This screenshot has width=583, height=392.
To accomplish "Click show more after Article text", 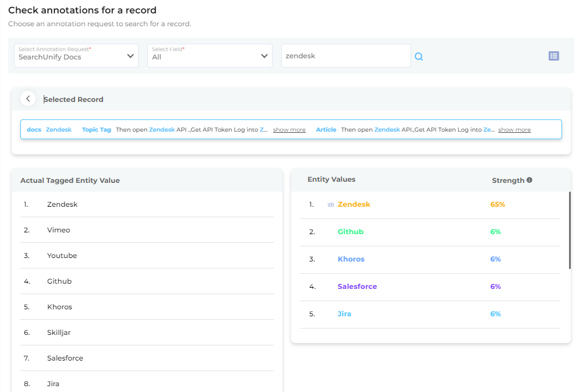I will tap(514, 129).
